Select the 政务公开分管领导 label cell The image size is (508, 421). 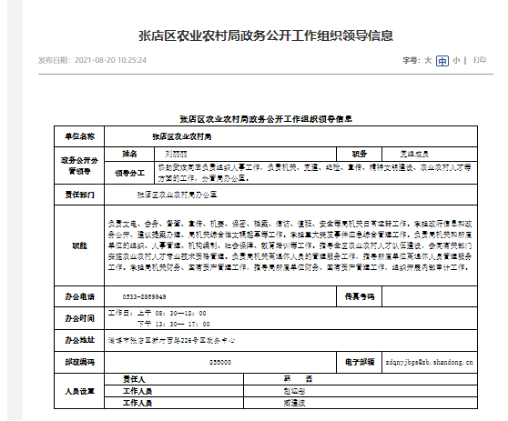79,165
